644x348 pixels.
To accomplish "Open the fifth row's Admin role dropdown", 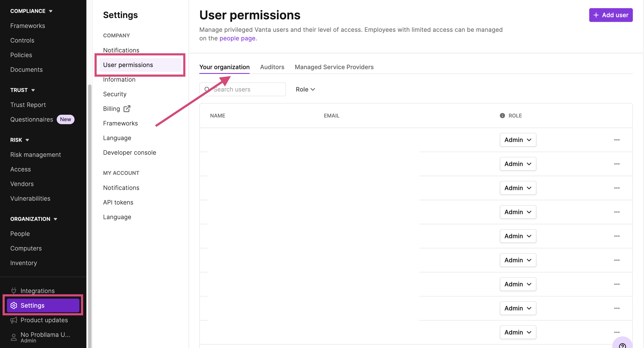I will click(x=518, y=236).
